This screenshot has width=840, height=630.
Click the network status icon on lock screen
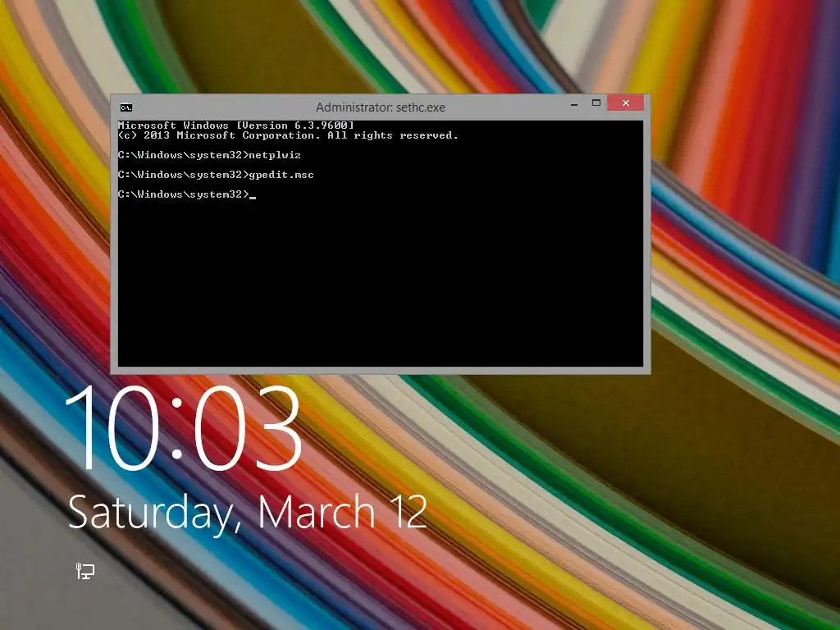point(84,571)
